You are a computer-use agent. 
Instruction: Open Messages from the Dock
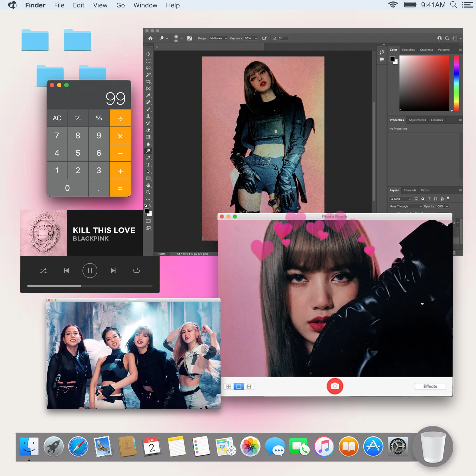point(275,446)
